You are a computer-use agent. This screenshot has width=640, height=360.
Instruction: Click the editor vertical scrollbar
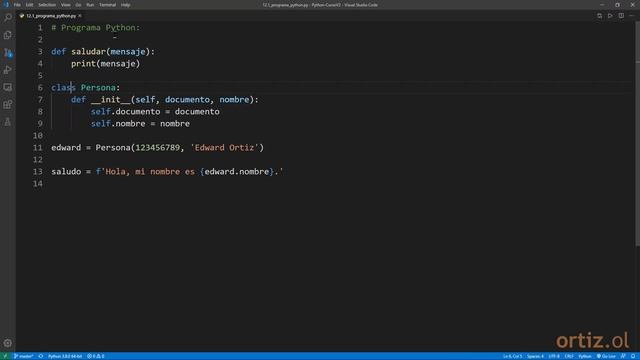point(637,134)
